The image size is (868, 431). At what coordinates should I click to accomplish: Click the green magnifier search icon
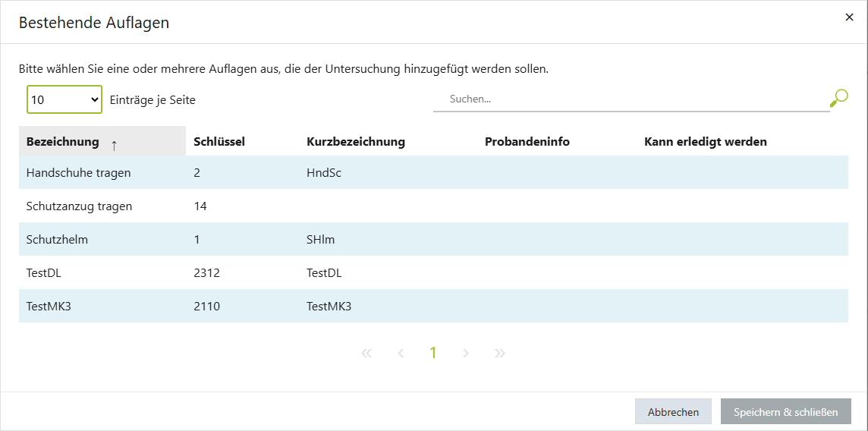[x=839, y=99]
